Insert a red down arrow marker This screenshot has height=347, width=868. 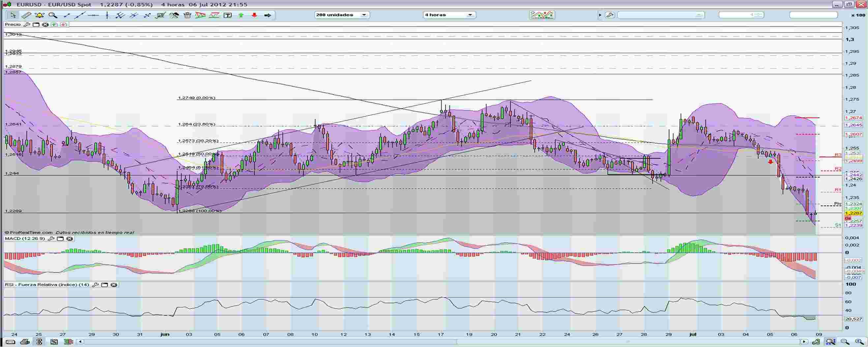click(x=254, y=15)
